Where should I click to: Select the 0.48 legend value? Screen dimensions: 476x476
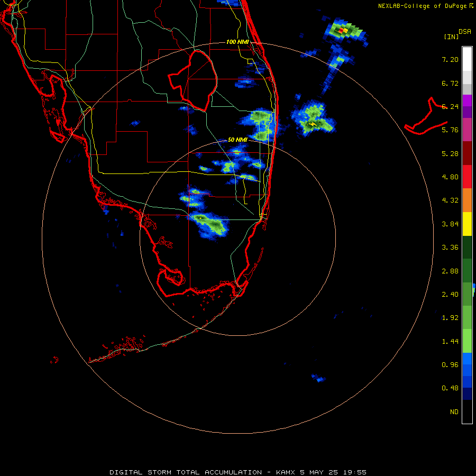(450, 388)
